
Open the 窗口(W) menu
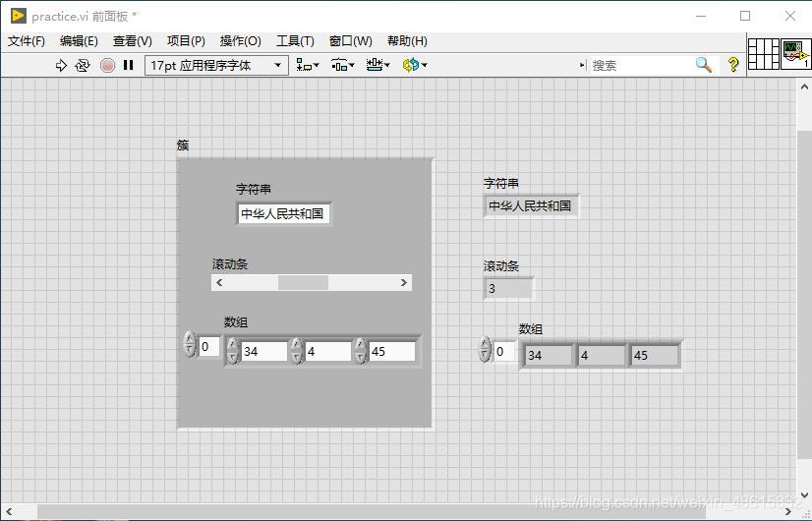tap(351, 41)
